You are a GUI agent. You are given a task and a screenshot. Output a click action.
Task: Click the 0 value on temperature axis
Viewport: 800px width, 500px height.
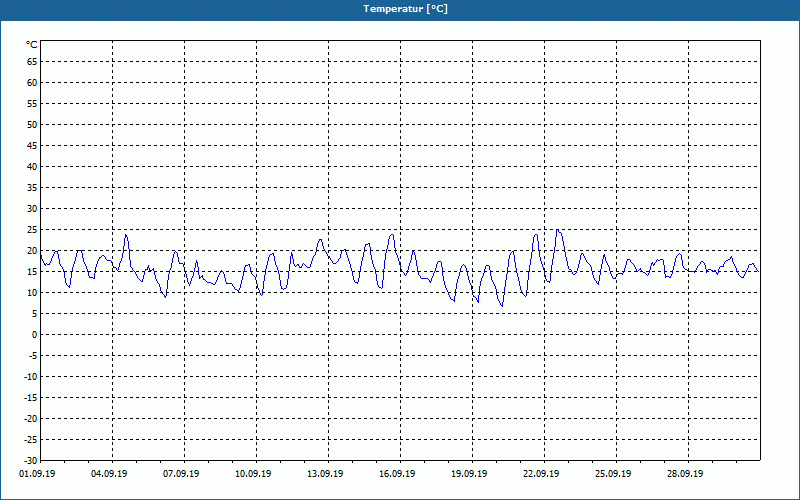point(35,335)
